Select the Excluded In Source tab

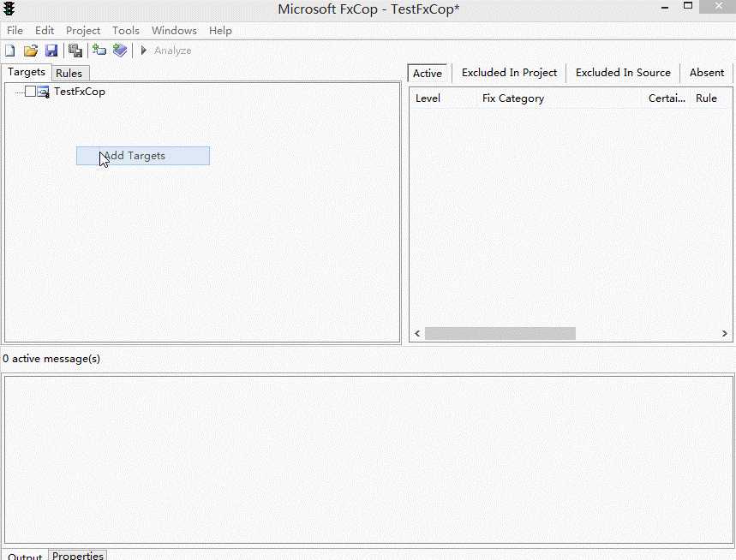click(623, 73)
